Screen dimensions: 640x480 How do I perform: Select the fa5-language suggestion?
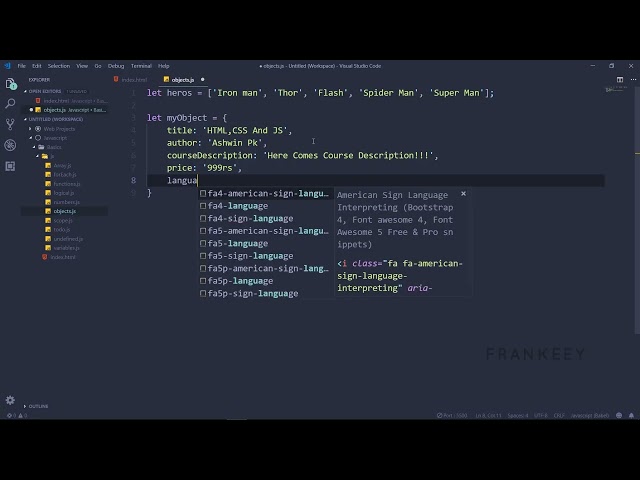click(x=265, y=243)
